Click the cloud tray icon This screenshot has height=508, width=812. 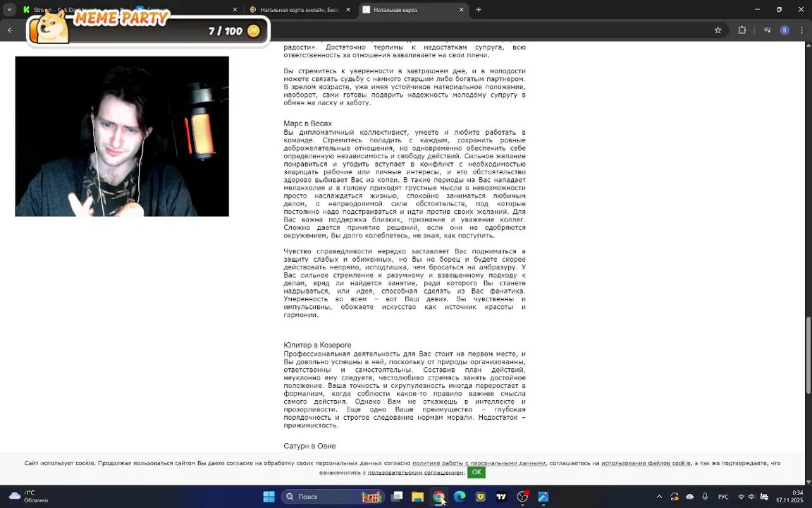(x=690, y=497)
